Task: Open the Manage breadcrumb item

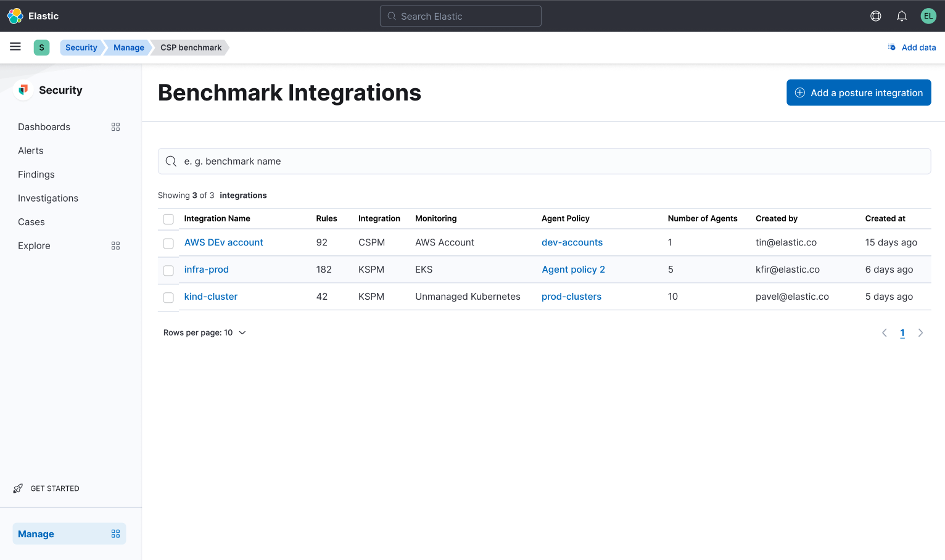Action: coord(128,47)
